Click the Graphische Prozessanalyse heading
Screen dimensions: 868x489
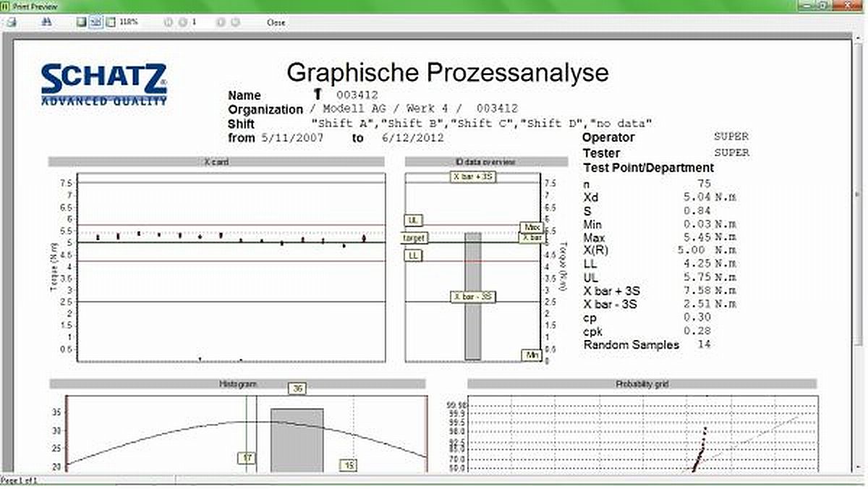(x=448, y=72)
